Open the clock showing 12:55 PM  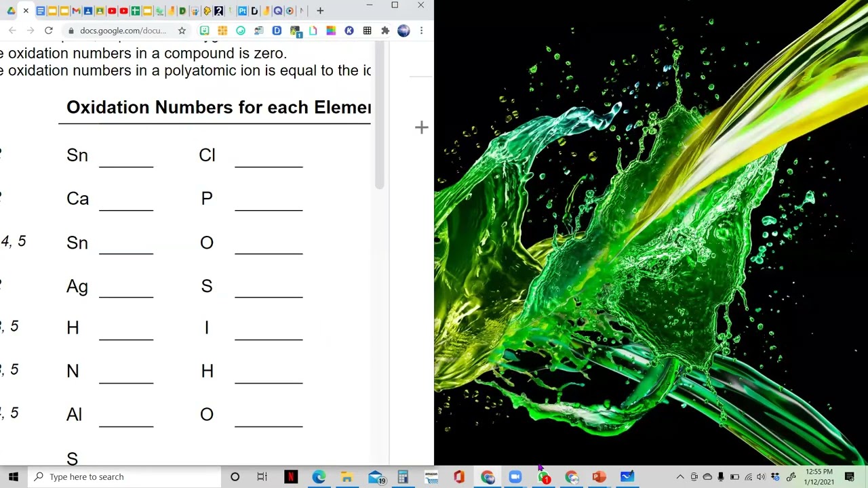pyautogui.click(x=818, y=476)
